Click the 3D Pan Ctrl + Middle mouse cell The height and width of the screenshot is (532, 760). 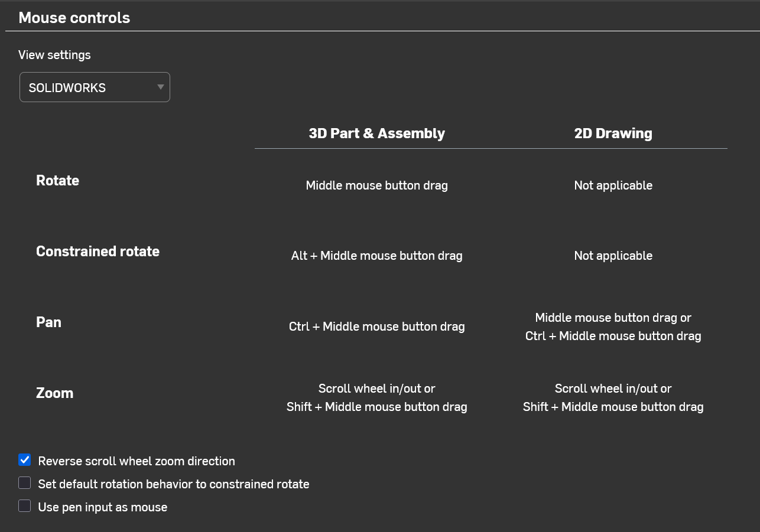[376, 327]
